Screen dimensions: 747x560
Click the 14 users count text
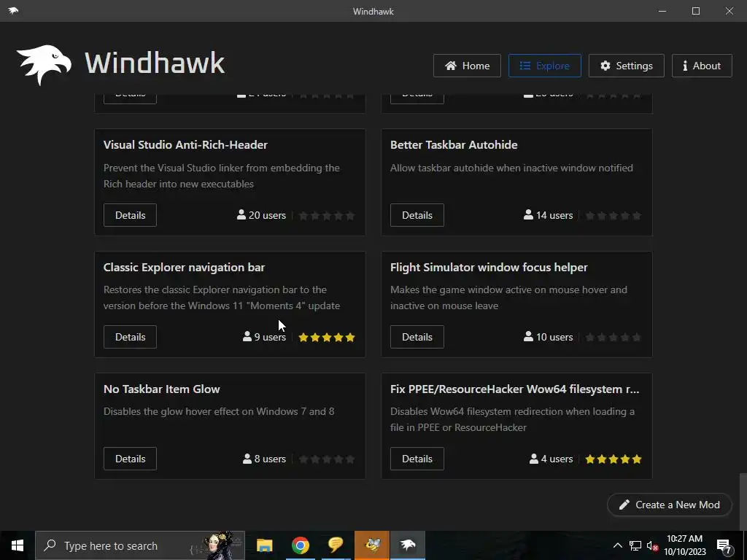point(554,215)
